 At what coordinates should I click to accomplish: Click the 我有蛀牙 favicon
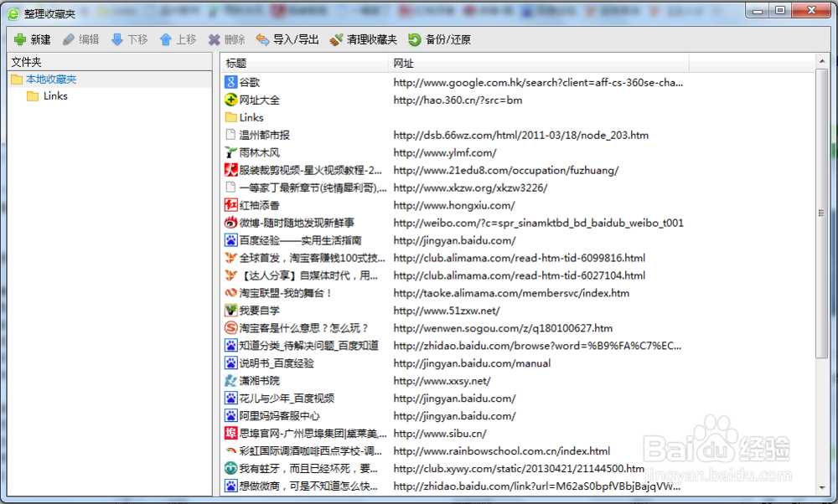pos(231,468)
